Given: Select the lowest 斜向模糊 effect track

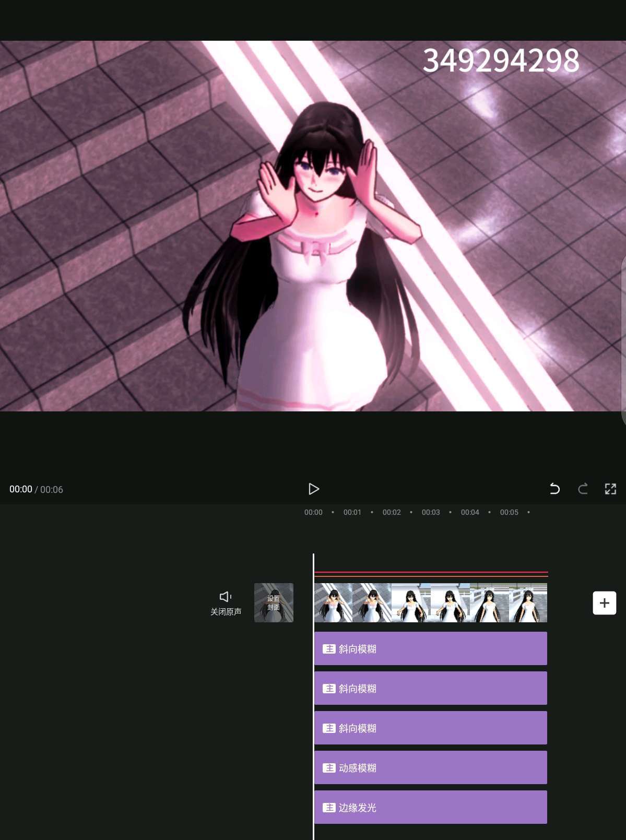Looking at the screenshot, I should tap(430, 728).
